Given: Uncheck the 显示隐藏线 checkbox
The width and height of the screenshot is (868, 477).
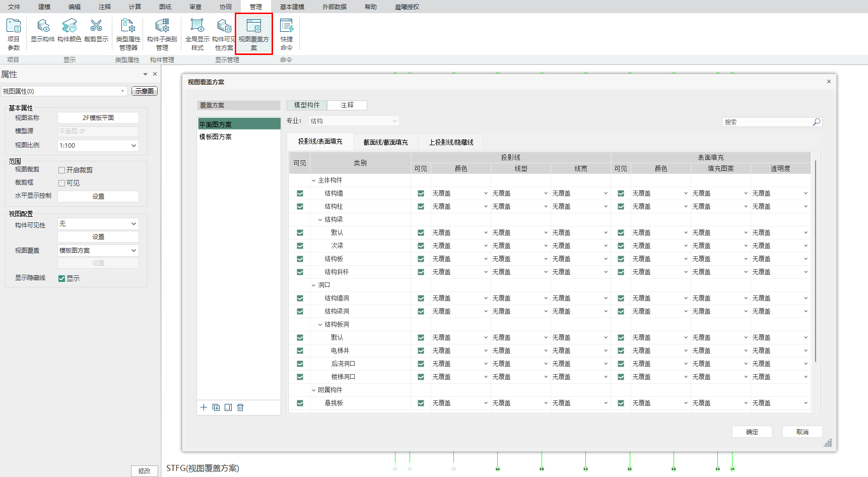Looking at the screenshot, I should pyautogui.click(x=62, y=278).
